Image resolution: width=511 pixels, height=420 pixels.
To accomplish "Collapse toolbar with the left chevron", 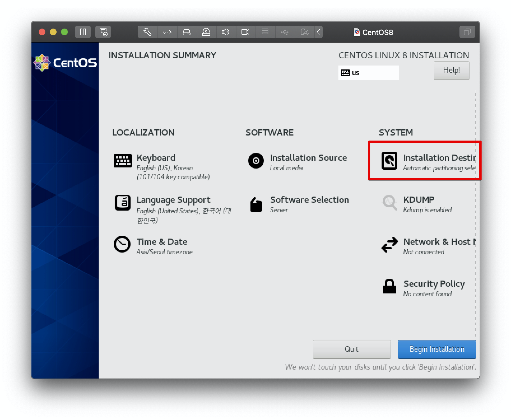I will tap(319, 32).
